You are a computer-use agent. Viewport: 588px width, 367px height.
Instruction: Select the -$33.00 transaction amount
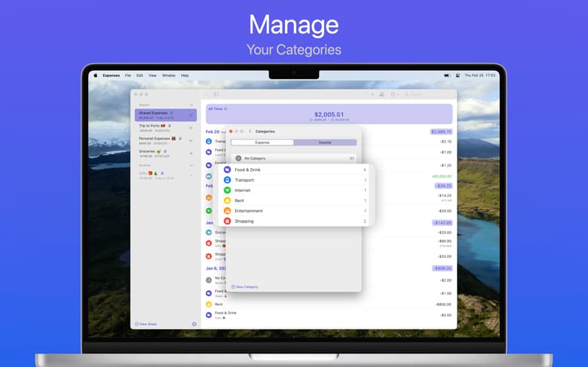point(445,256)
